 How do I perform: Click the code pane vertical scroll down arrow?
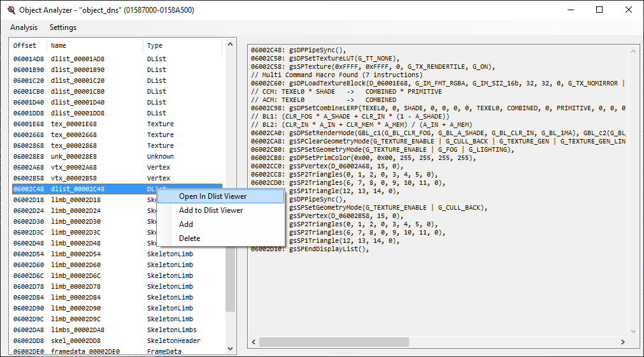pyautogui.click(x=633, y=331)
